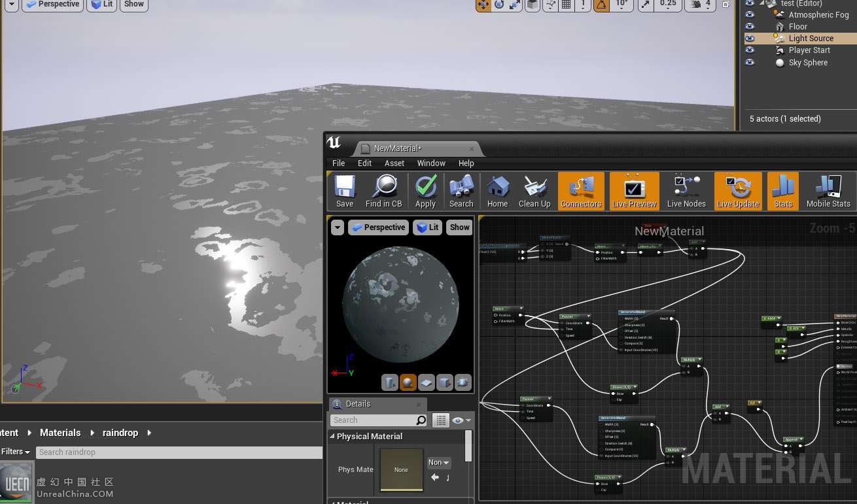Open Asset menu in material editor
The height and width of the screenshot is (504, 857).
394,163
